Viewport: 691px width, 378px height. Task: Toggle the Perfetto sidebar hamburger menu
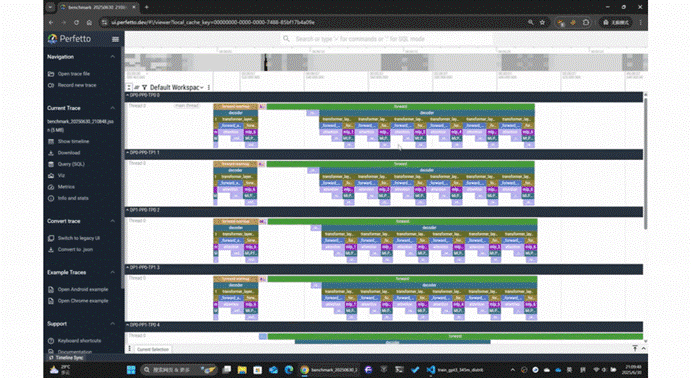coord(115,39)
